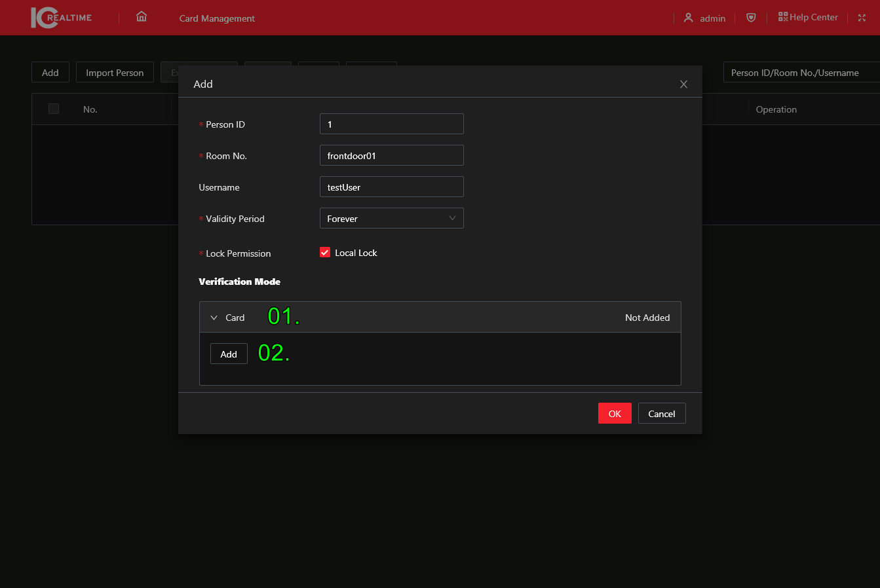Open the admin user account menu
This screenshot has height=588, width=880.
point(704,18)
